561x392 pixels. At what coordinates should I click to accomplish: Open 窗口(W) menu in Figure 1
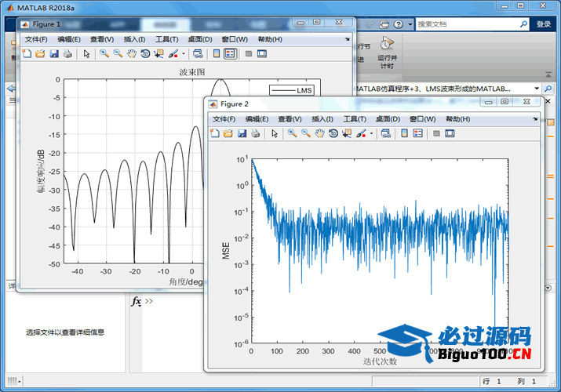pyautogui.click(x=235, y=39)
